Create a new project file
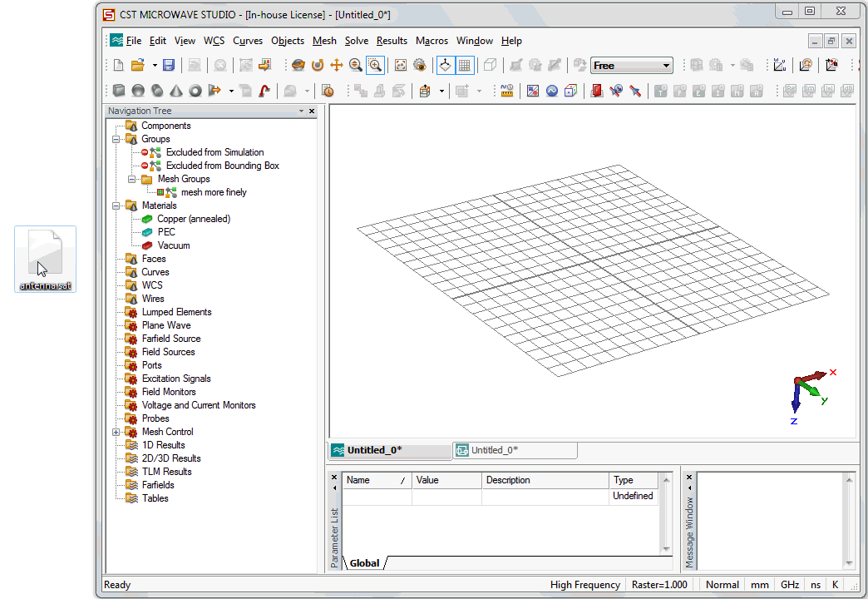 click(x=118, y=66)
